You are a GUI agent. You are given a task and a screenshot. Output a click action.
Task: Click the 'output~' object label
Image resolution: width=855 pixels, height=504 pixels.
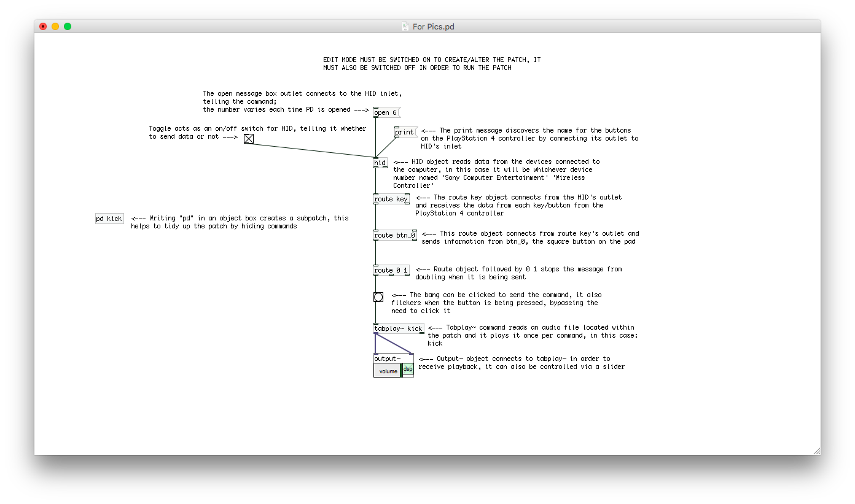[x=388, y=359]
